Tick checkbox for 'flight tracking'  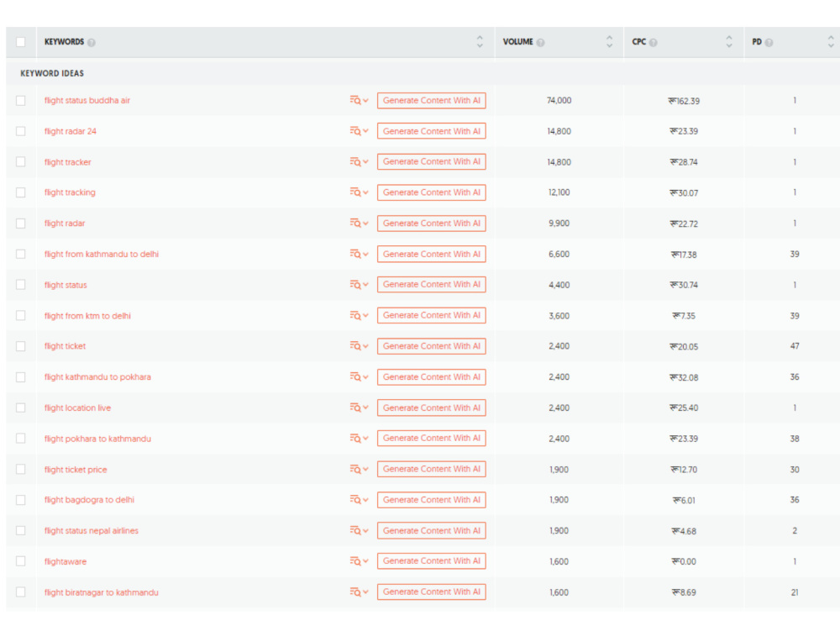click(21, 192)
